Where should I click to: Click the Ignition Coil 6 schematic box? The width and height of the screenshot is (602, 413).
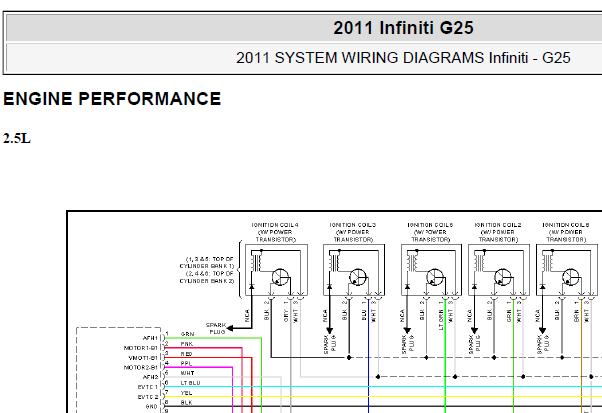click(567, 270)
